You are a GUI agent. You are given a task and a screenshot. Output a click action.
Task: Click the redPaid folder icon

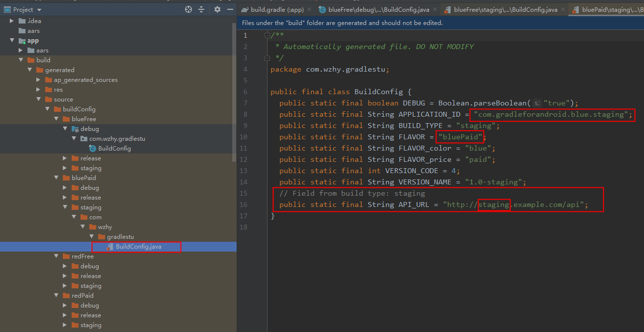coord(66,295)
